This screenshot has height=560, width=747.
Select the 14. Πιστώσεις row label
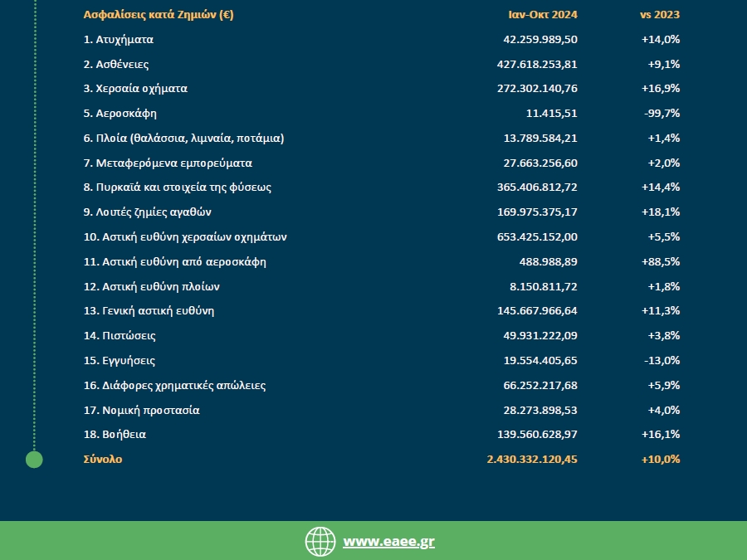[120, 336]
